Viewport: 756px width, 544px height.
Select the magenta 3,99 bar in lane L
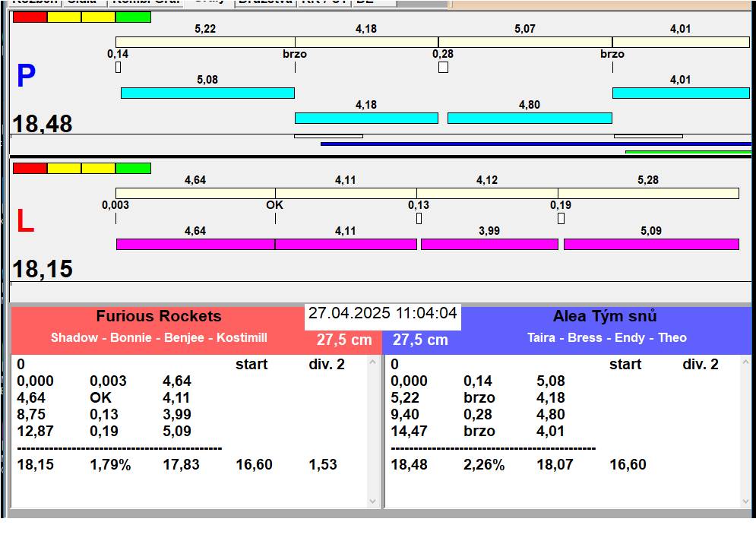pos(489,244)
